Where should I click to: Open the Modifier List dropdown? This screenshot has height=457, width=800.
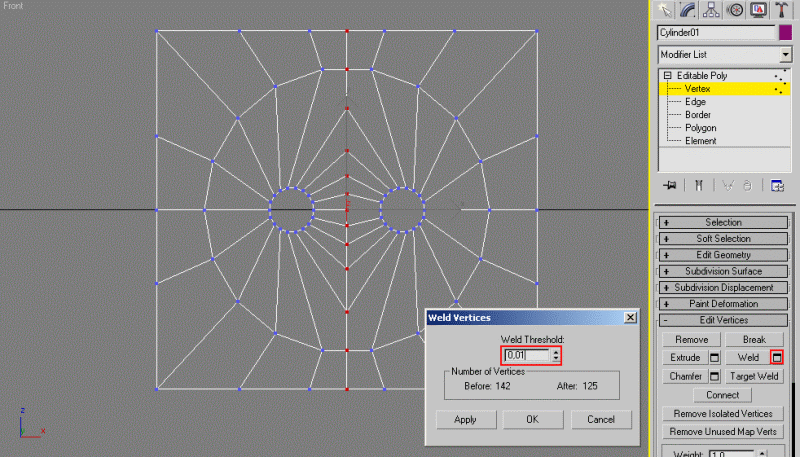(786, 54)
